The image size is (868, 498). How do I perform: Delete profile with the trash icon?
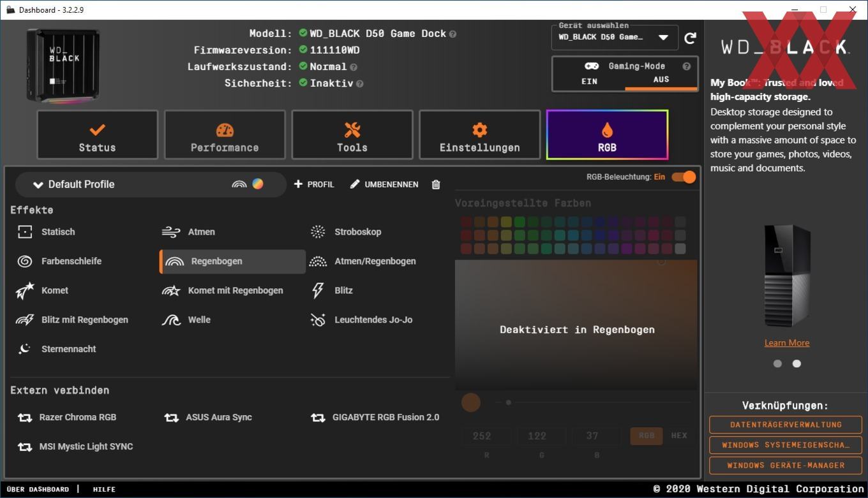point(436,184)
